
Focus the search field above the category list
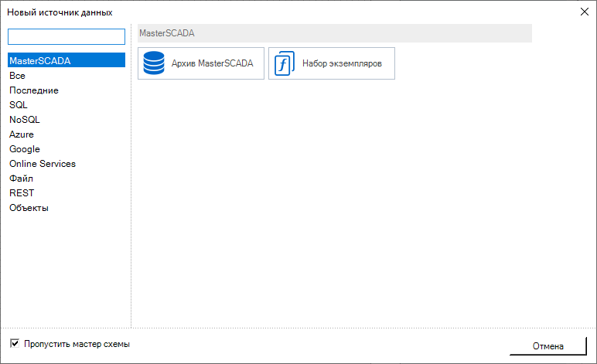[67, 37]
